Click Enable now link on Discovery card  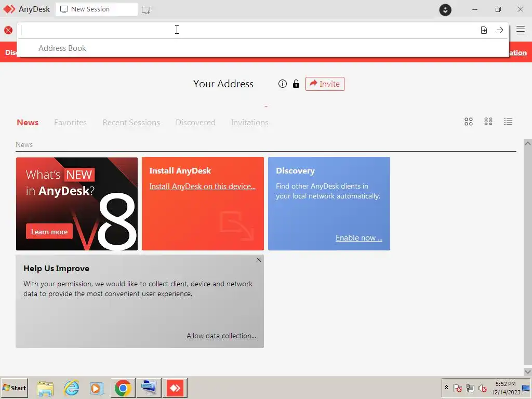[359, 238]
